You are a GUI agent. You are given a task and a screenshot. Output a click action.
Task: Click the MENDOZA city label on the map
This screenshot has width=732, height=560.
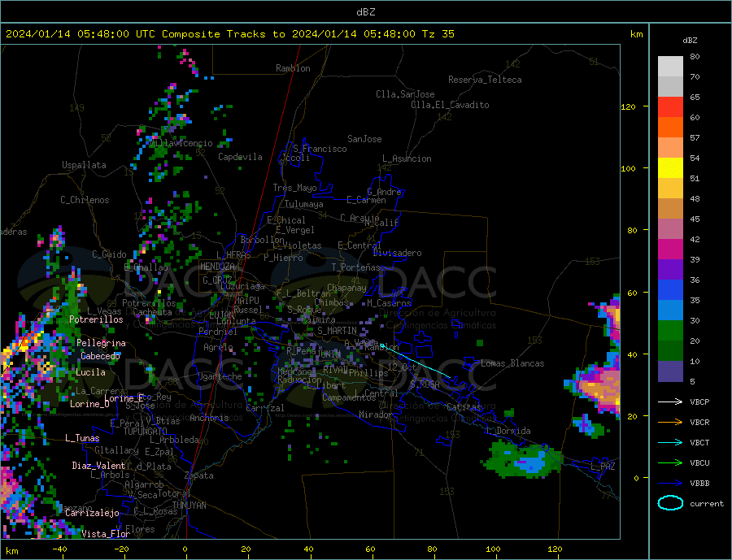coord(218,266)
